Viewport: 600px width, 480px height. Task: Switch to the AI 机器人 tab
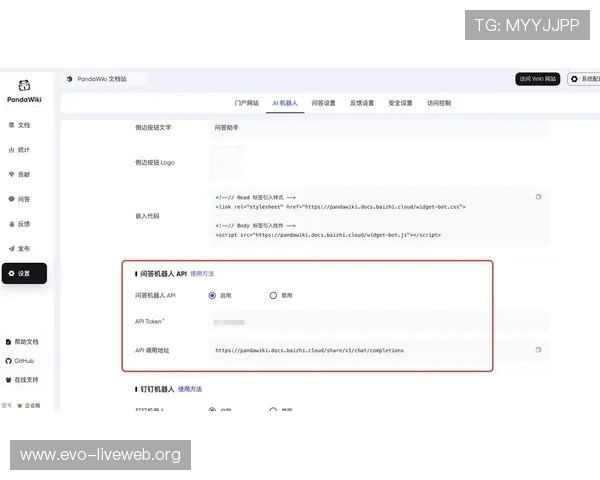(285, 103)
